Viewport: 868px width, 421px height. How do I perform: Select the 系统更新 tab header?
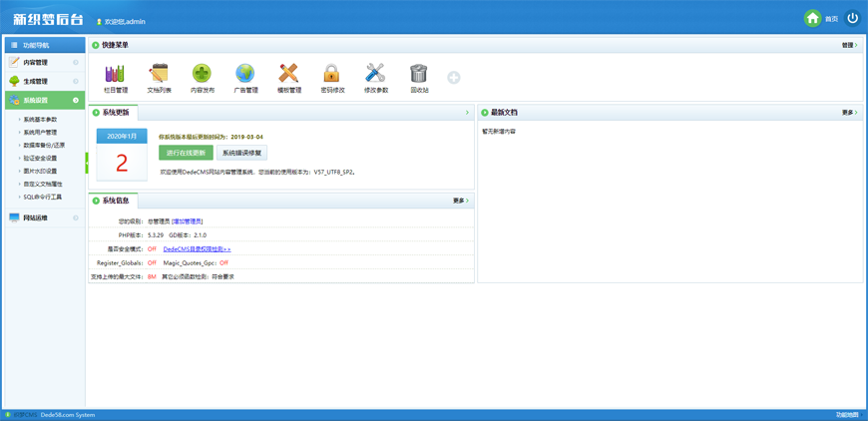(x=114, y=113)
